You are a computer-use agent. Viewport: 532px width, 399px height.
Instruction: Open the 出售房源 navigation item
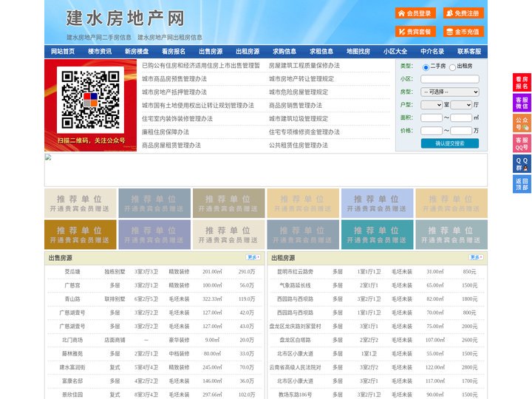click(x=211, y=52)
